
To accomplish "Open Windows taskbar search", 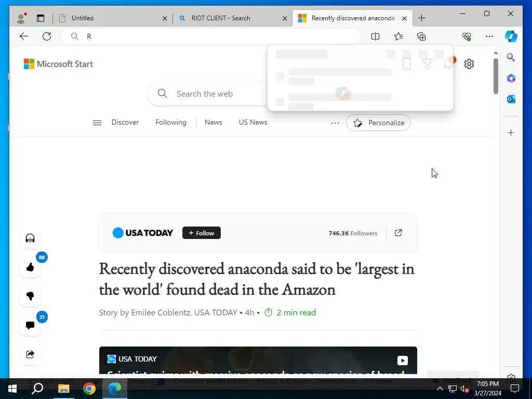I will pyautogui.click(x=37, y=389).
